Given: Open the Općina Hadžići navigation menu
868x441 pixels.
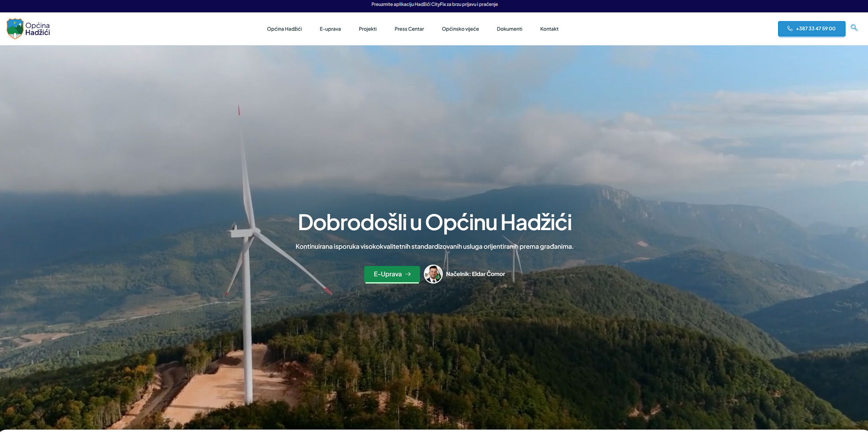Looking at the screenshot, I should 284,29.
